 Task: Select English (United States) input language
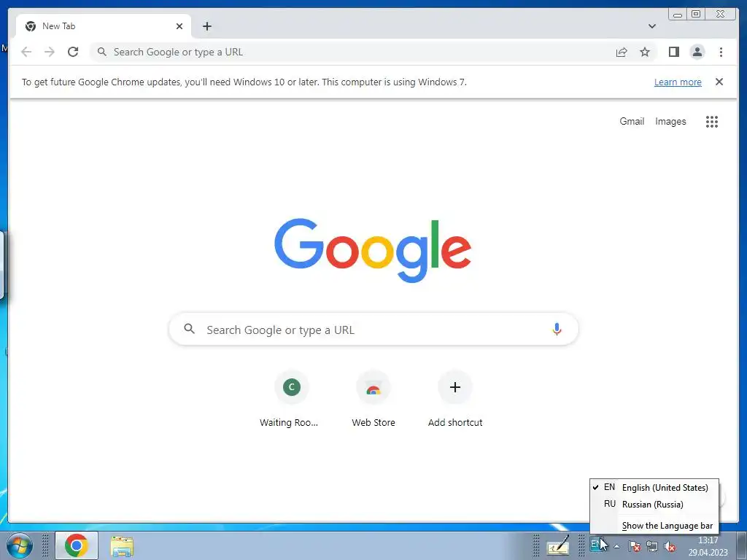(x=654, y=487)
